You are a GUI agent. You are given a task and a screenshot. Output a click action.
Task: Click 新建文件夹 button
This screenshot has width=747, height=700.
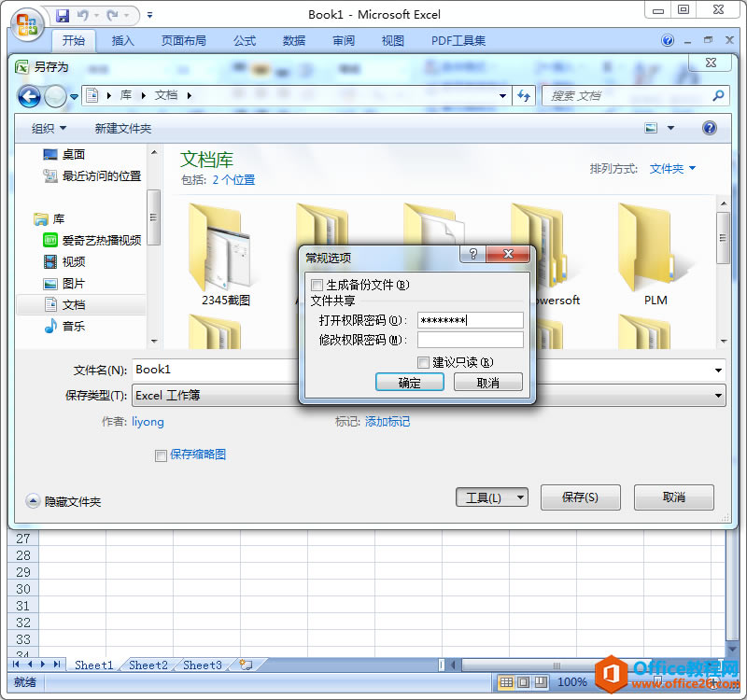(123, 128)
